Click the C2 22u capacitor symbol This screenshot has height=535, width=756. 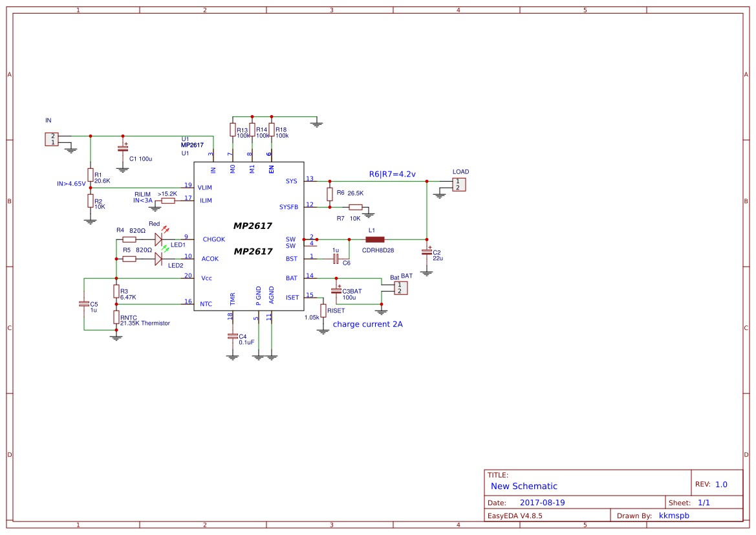[427, 252]
